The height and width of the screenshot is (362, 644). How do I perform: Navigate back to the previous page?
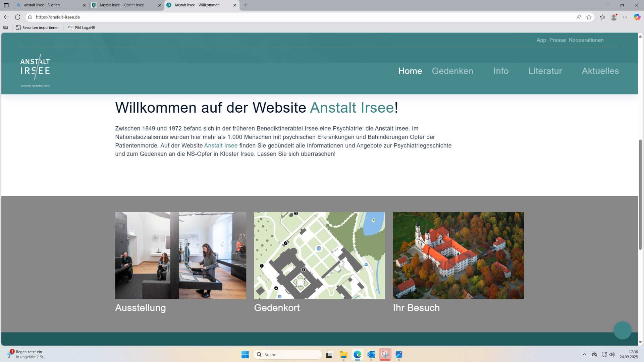click(x=6, y=17)
